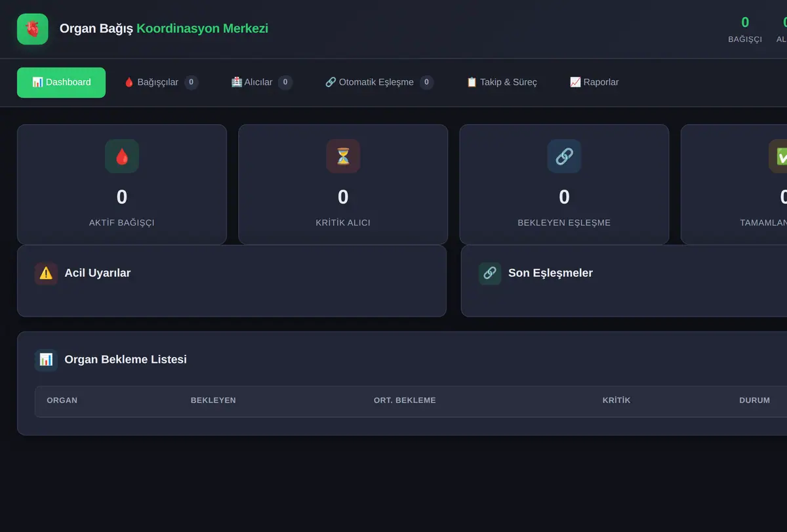Switch to the Bağışçılar tab

click(x=161, y=83)
